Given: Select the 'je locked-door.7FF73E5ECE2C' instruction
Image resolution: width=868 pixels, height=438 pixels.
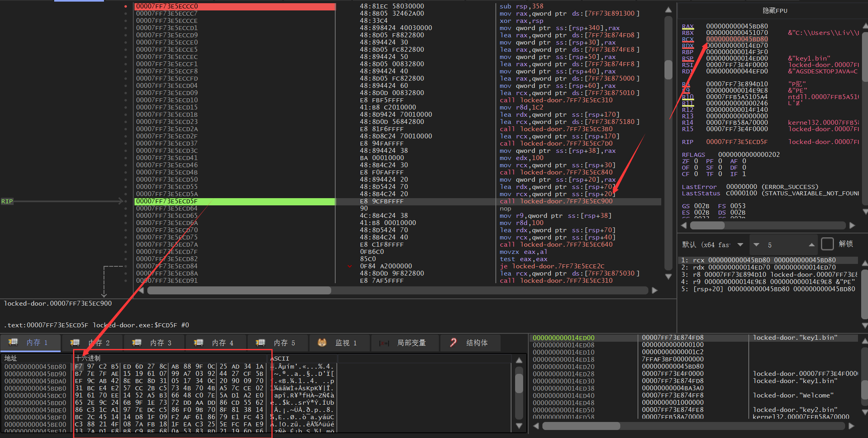Looking at the screenshot, I should click(552, 266).
